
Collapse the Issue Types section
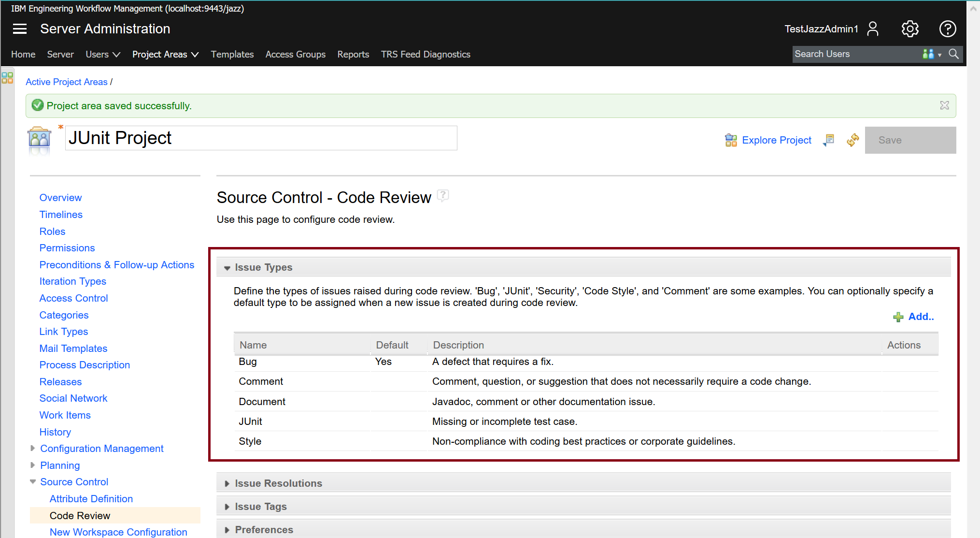click(x=227, y=267)
